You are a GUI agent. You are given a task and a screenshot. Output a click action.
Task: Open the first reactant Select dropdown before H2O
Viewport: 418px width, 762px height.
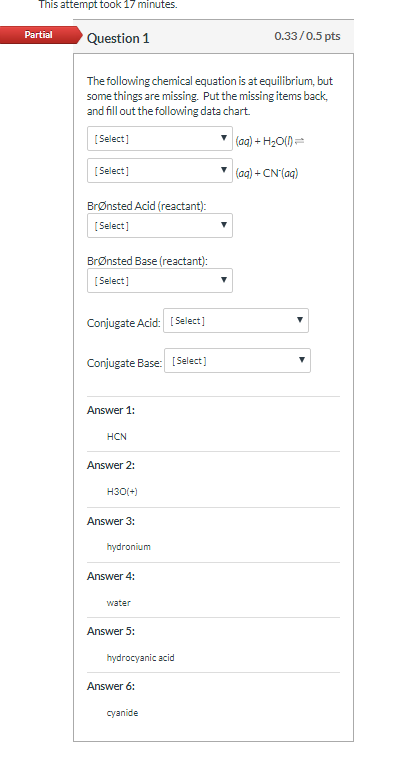point(160,139)
